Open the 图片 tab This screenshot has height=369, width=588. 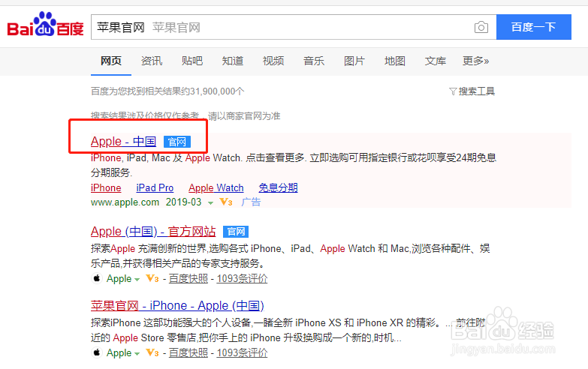coord(354,61)
